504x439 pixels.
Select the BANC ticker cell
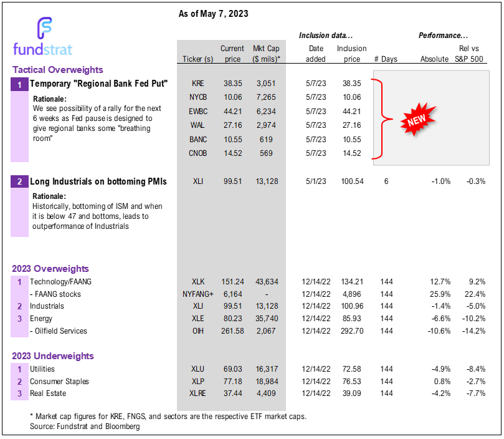(x=198, y=139)
